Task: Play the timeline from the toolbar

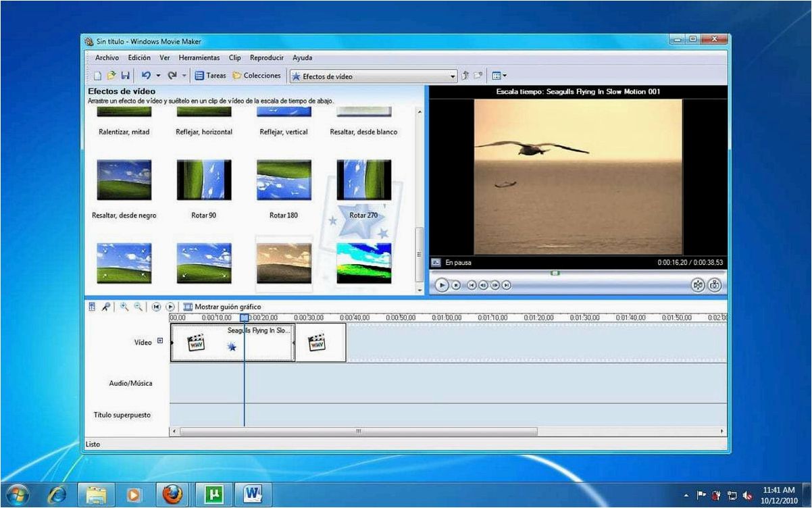Action: click(x=170, y=307)
